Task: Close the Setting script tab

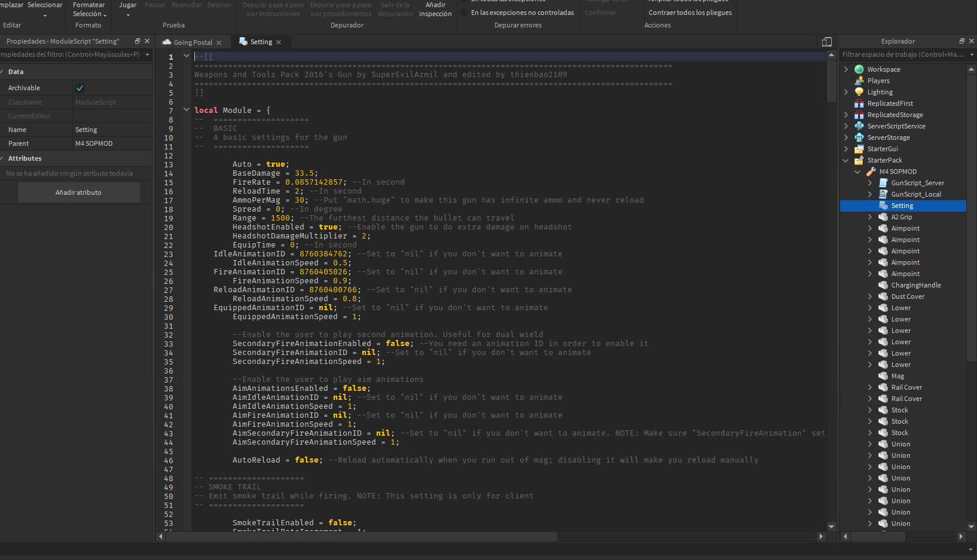Action: coord(279,42)
